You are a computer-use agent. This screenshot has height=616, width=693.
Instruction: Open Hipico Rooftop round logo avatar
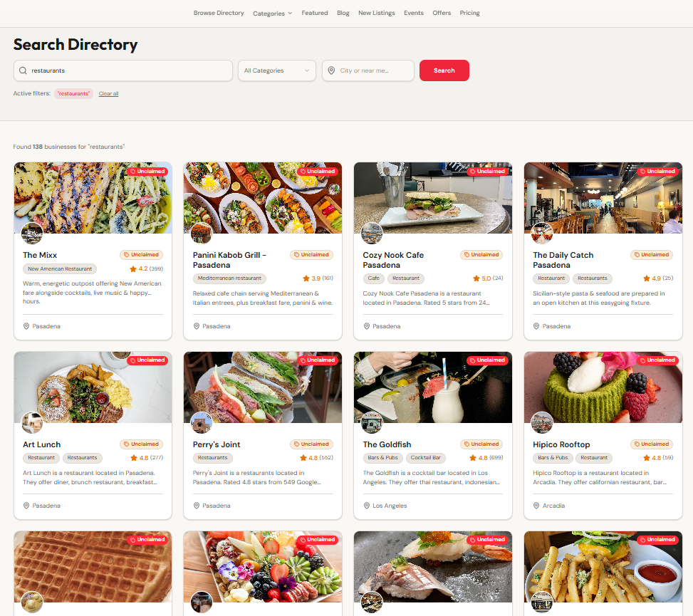542,423
